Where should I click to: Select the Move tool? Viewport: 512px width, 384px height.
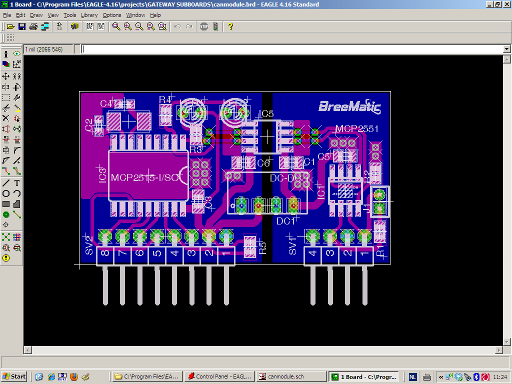[6, 76]
